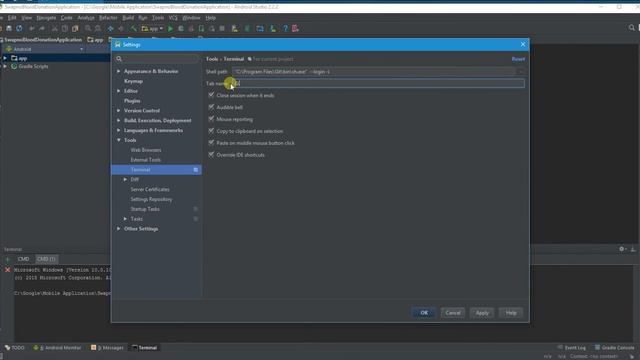Screen dimensions: 640x360
Task: Click the Cut scissors toolbar icon
Action: click(x=54, y=29)
